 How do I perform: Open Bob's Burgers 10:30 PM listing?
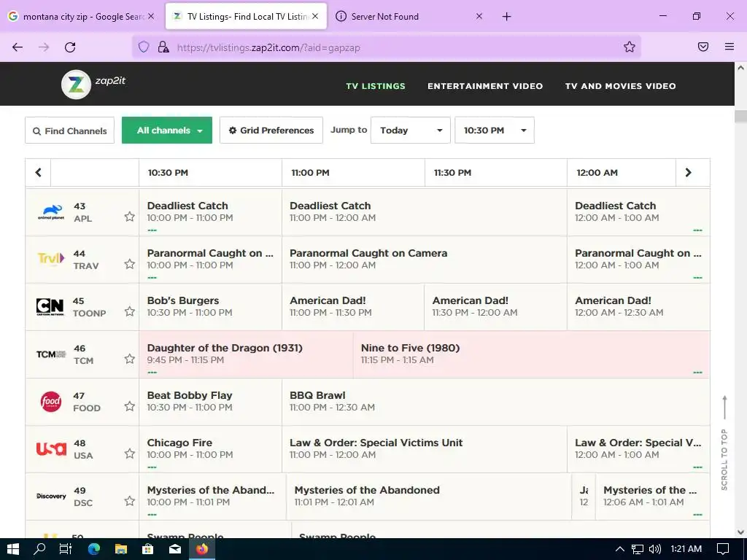[210, 307]
